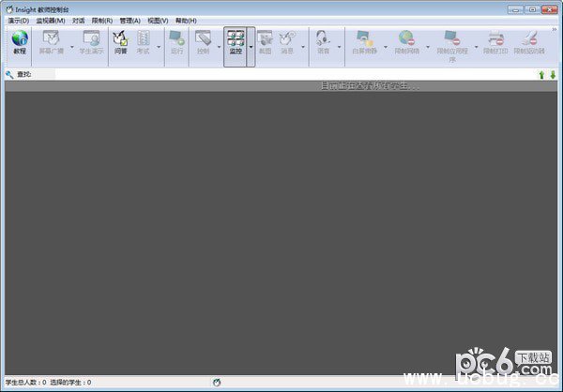Click the 屏幕广播 screen broadcast icon

click(x=52, y=43)
